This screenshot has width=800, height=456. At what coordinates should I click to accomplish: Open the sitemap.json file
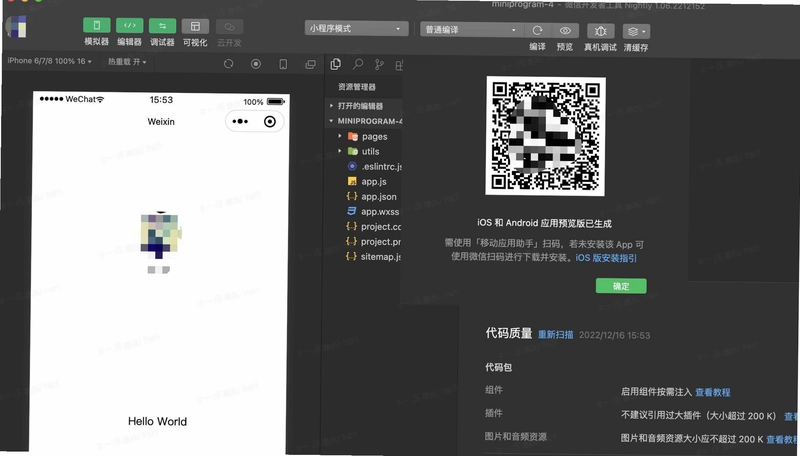(x=374, y=257)
